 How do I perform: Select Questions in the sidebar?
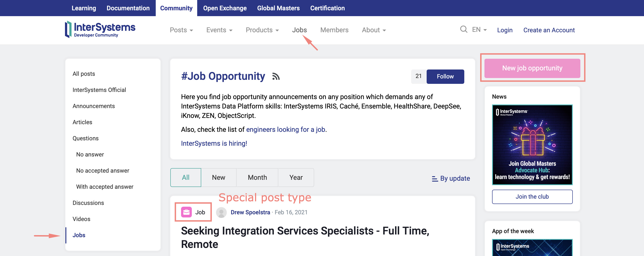click(86, 138)
